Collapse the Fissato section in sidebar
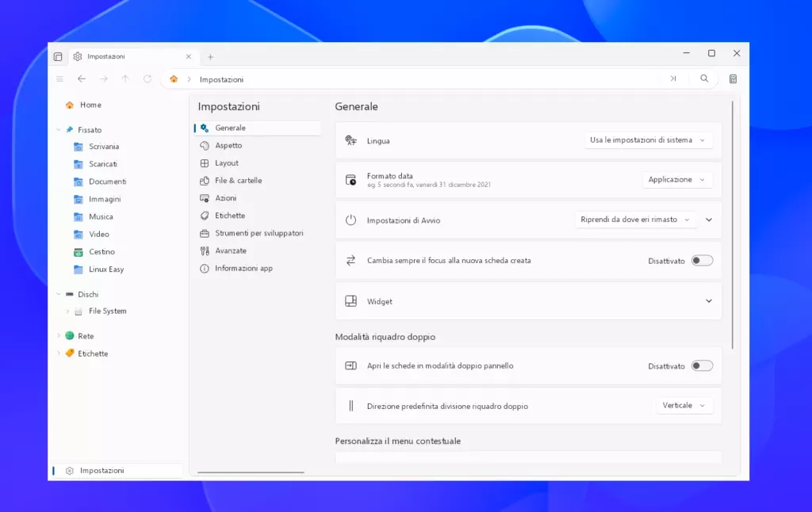Screen dimensions: 812x512 (58, 129)
